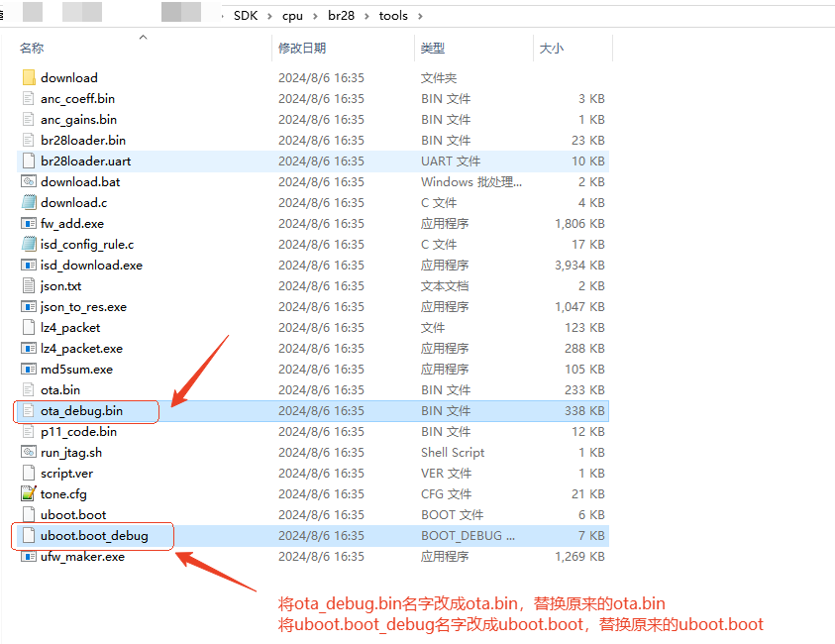Select the anc_coeff.bin file icon

click(x=29, y=98)
